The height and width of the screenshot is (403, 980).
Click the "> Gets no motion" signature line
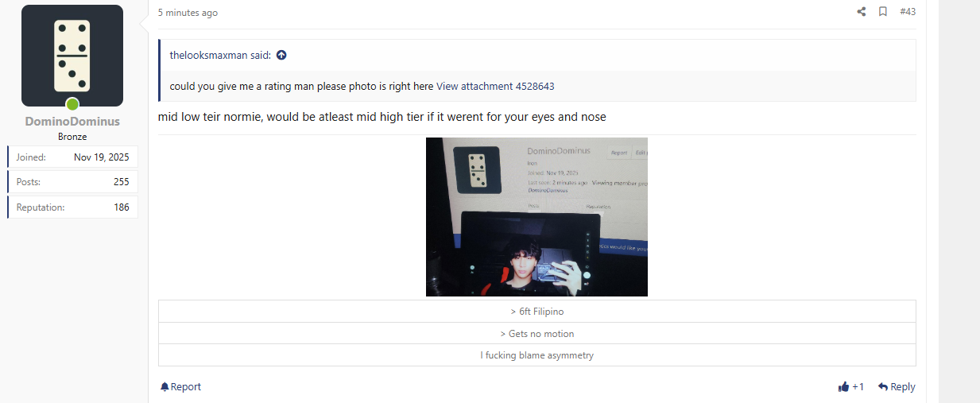coord(536,334)
